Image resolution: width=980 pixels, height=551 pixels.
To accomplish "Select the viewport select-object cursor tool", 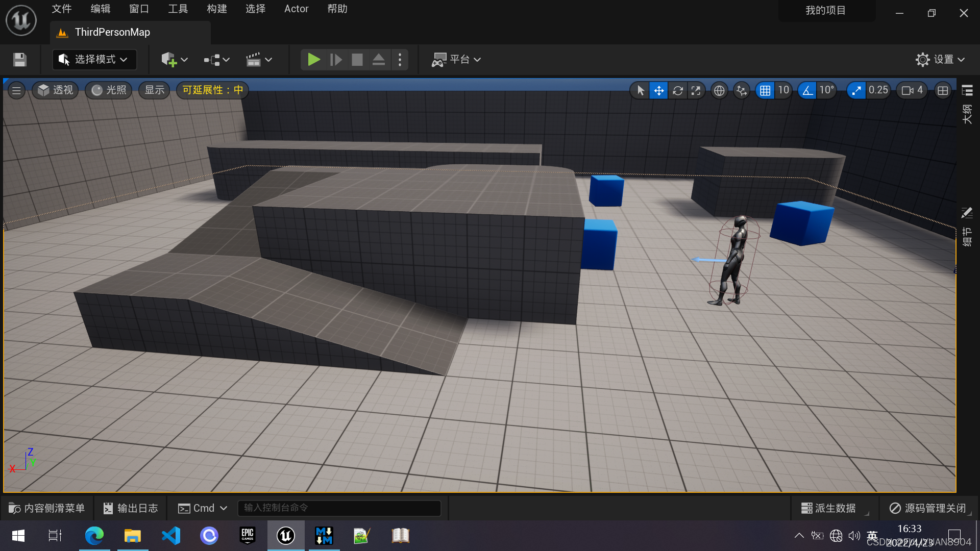I will coord(640,90).
